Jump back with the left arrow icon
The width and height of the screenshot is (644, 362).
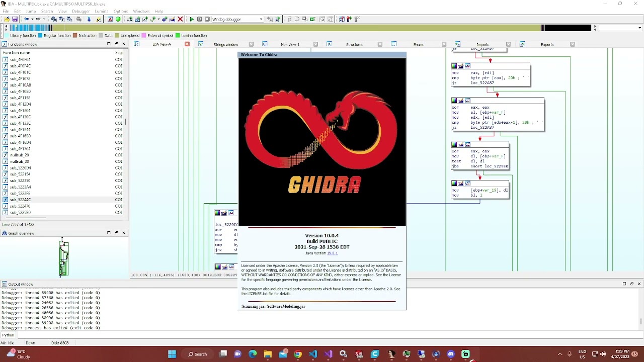pos(26,19)
